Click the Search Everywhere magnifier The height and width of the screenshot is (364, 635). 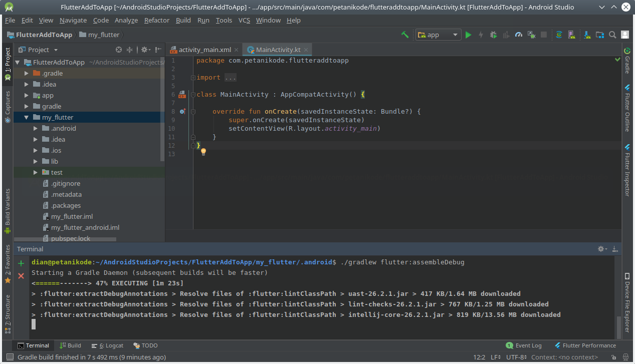point(612,35)
